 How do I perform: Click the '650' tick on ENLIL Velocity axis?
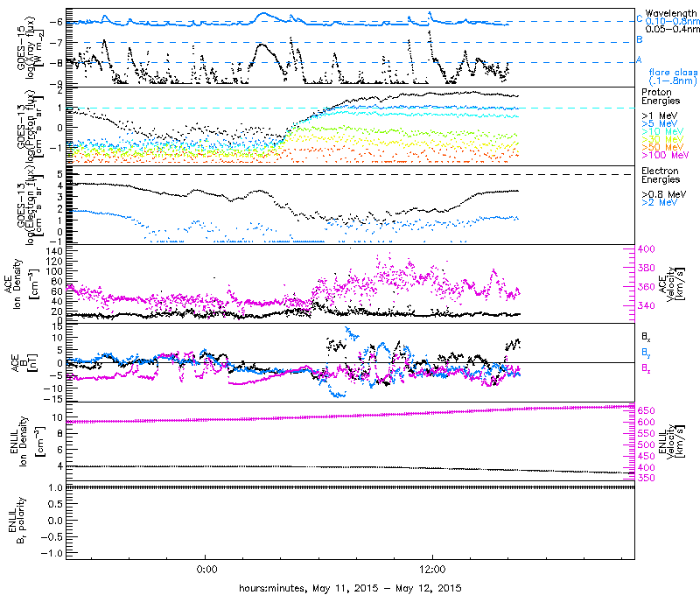tap(647, 410)
